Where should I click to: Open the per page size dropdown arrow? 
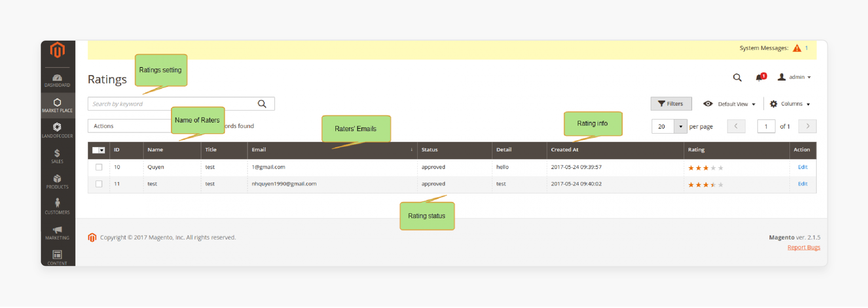(681, 127)
